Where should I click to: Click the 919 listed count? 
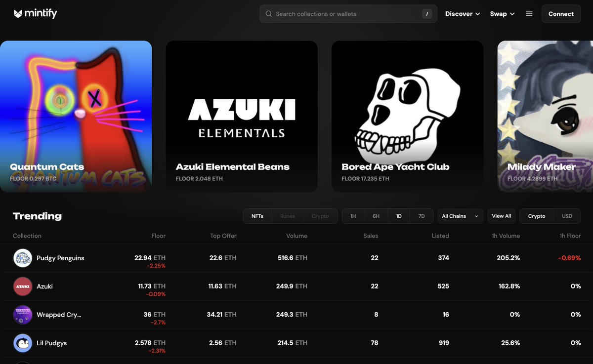443,343
